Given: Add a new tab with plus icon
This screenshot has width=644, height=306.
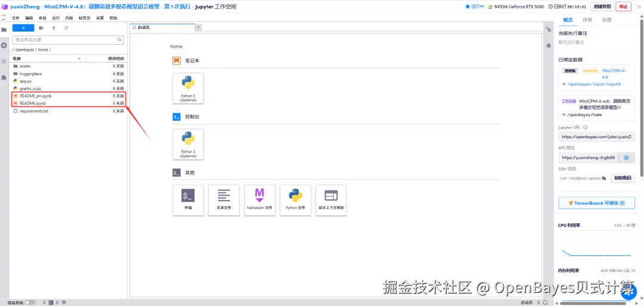Looking at the screenshot, I should click(198, 27).
